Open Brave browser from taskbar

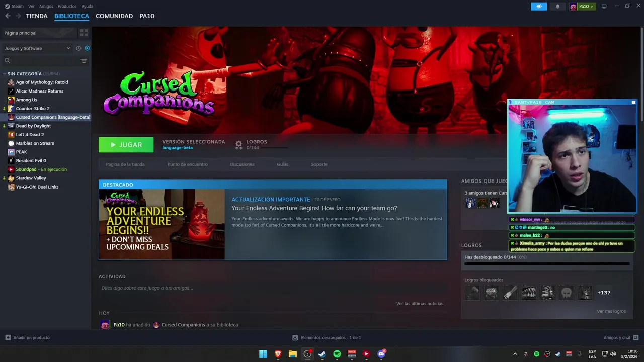278,354
